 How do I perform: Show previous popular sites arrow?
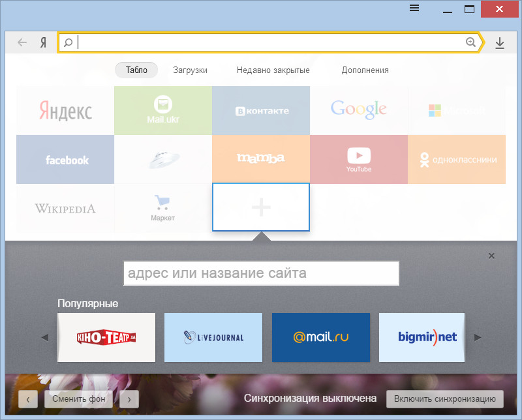(x=45, y=337)
